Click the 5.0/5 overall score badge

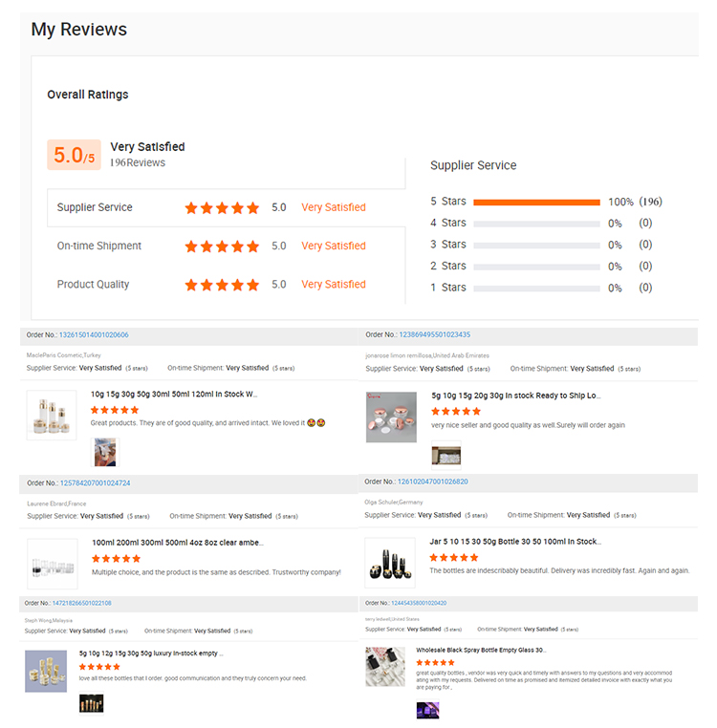tap(74, 156)
